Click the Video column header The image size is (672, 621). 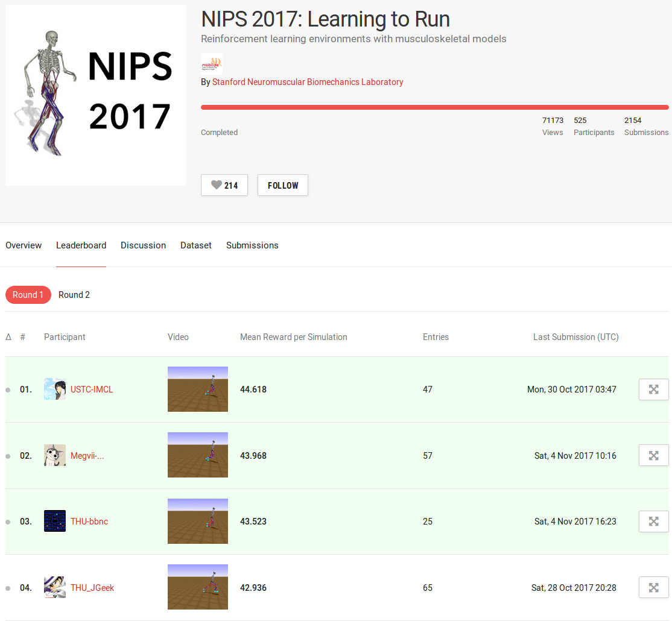[x=178, y=337]
